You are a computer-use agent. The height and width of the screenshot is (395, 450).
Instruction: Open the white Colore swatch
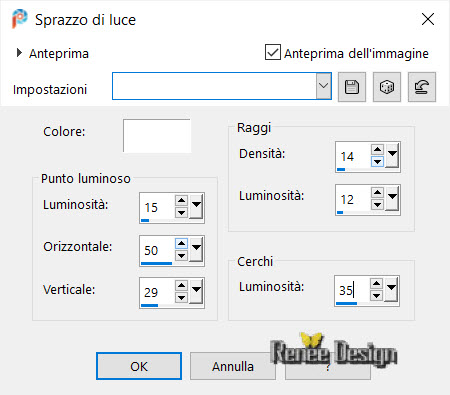click(157, 136)
